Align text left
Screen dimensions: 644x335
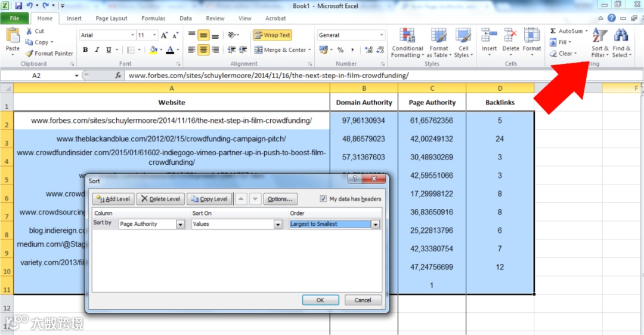[x=192, y=50]
